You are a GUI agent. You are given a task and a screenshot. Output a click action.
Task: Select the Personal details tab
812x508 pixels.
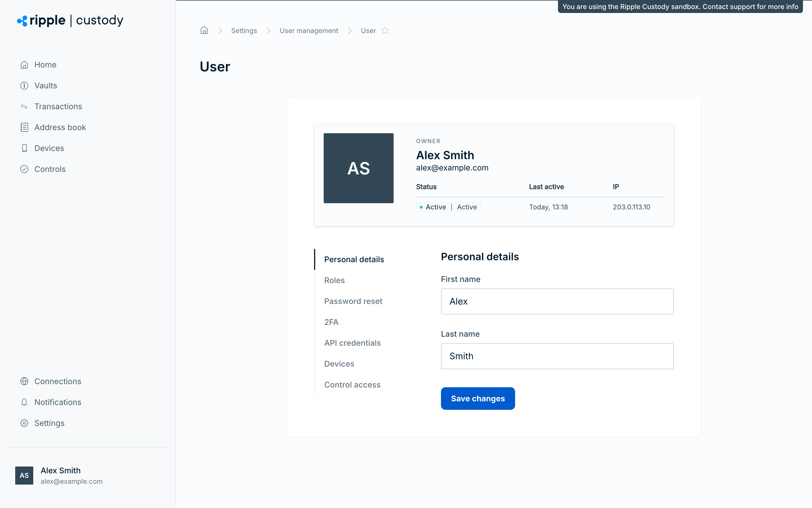tap(354, 259)
